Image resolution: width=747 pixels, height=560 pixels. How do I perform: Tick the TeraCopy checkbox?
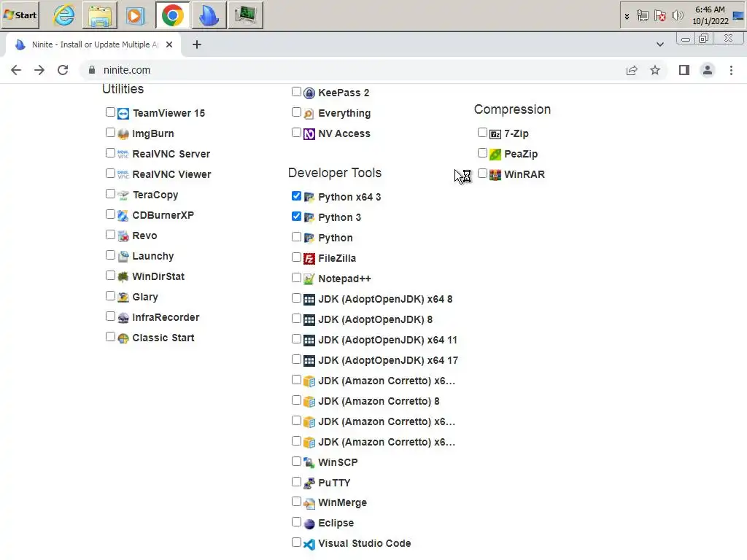point(110,194)
